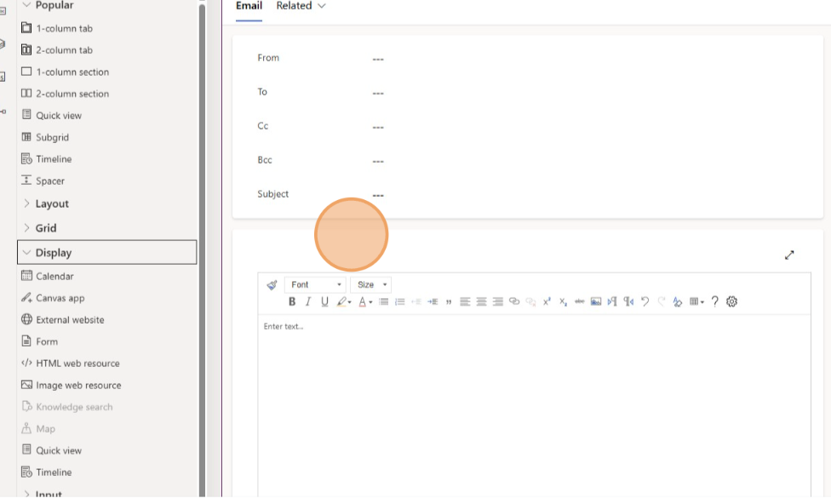The width and height of the screenshot is (831, 504).
Task: Select the 2-column tab component
Action: 57,50
